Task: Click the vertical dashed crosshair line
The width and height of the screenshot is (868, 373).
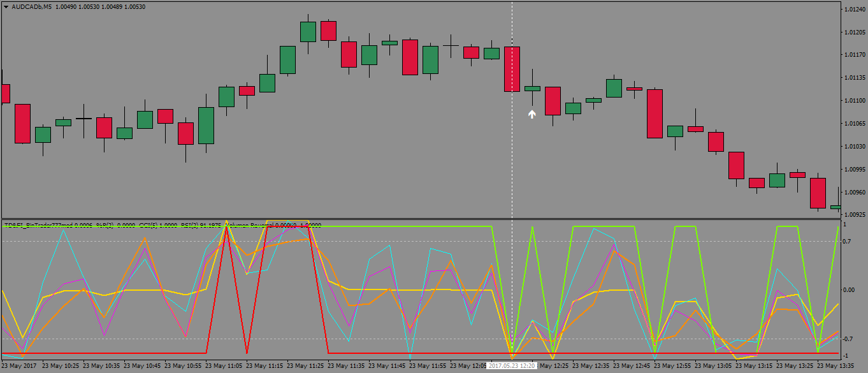Action: [512, 159]
